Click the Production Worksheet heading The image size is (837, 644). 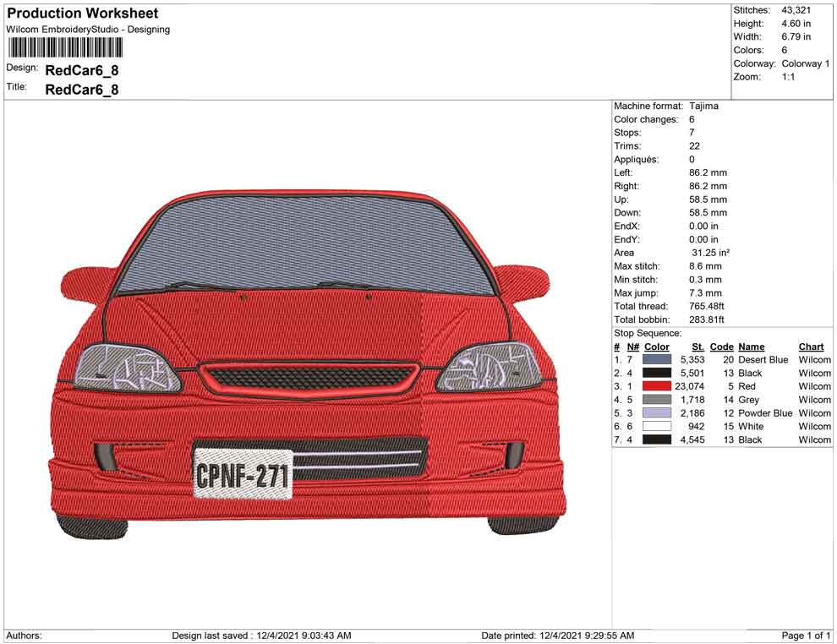pos(82,14)
